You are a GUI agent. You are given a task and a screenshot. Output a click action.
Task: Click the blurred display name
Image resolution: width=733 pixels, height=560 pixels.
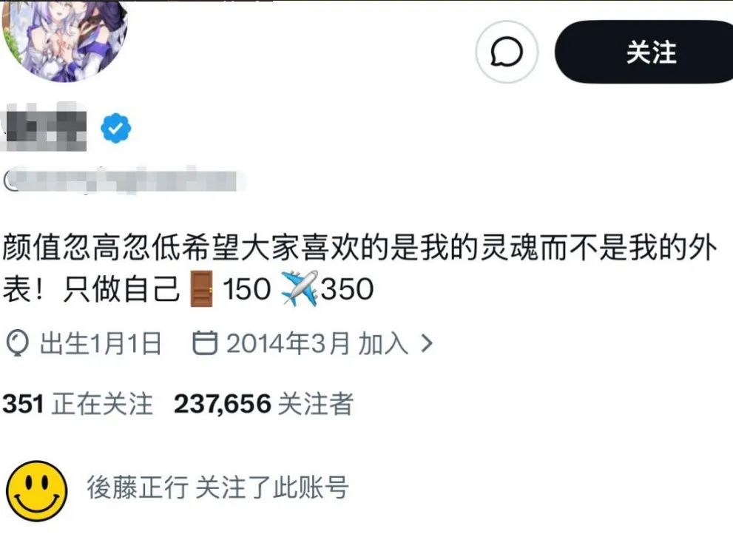pos(46,127)
